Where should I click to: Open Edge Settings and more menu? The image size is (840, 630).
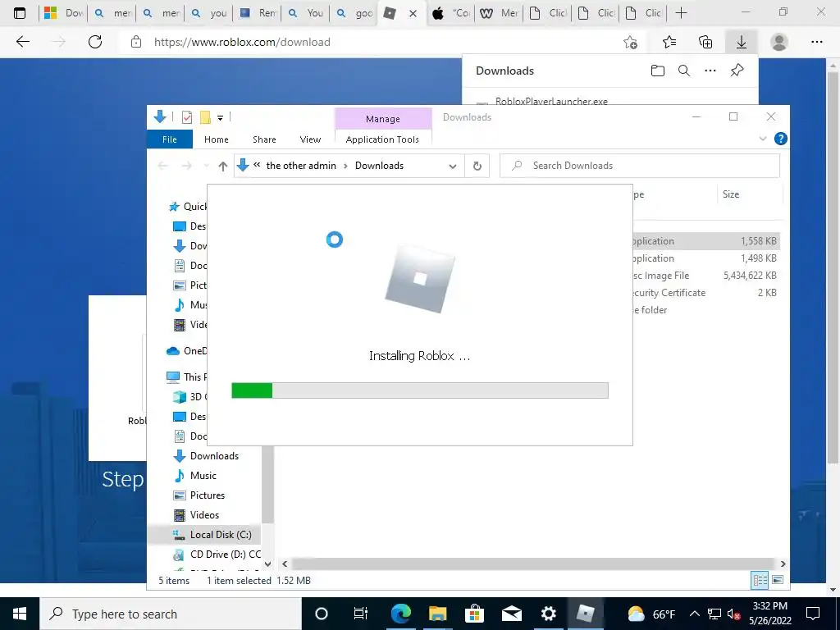click(x=816, y=42)
